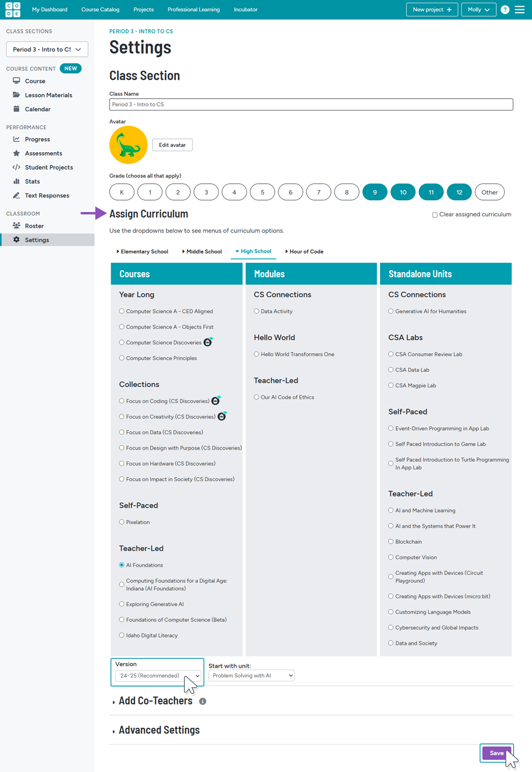Image resolution: width=532 pixels, height=772 pixels.
Task: Click the Code.org logo icon
Action: 13,9
